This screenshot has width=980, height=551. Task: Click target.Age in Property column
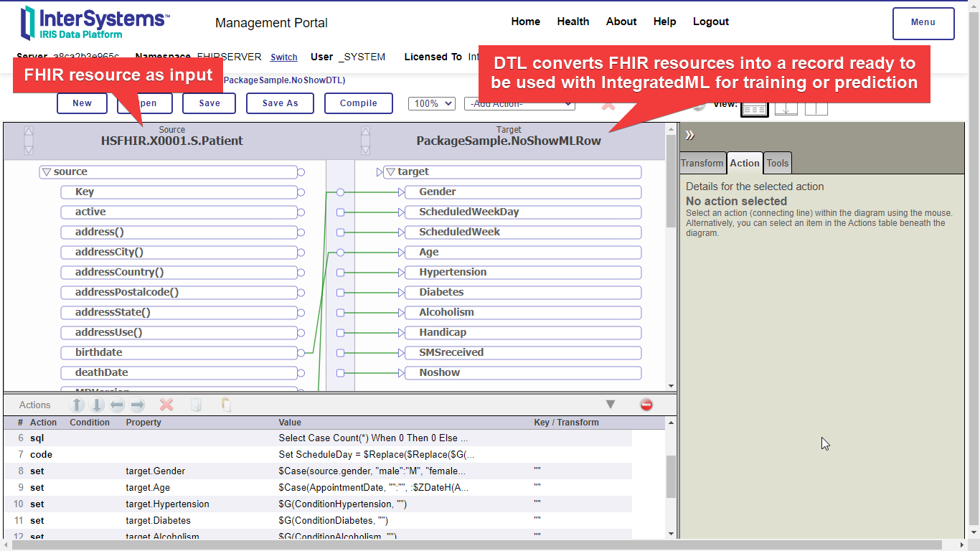tap(149, 488)
